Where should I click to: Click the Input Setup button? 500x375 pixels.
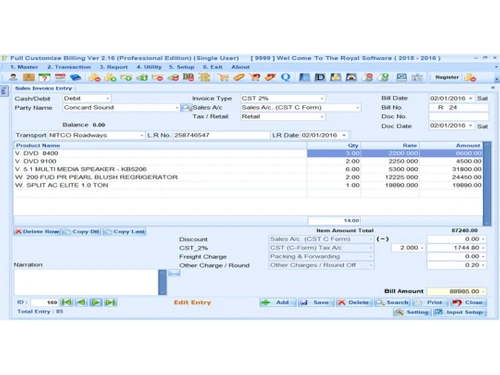[x=460, y=312]
